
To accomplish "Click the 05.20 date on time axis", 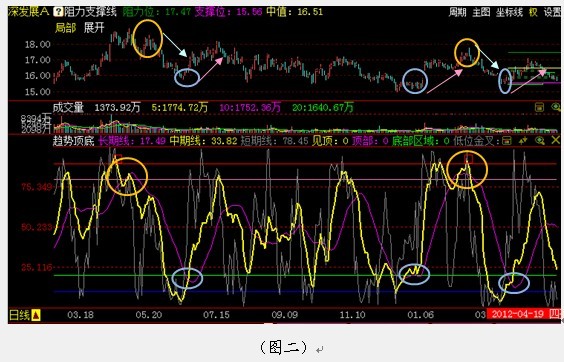I will [x=149, y=315].
